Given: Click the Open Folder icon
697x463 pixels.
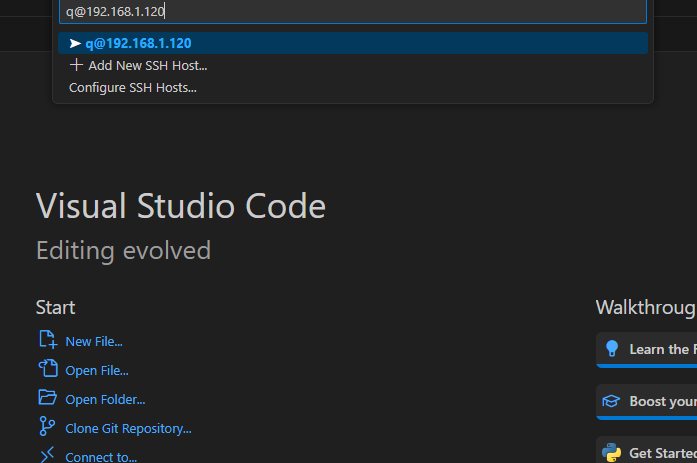Looking at the screenshot, I should pos(48,397).
